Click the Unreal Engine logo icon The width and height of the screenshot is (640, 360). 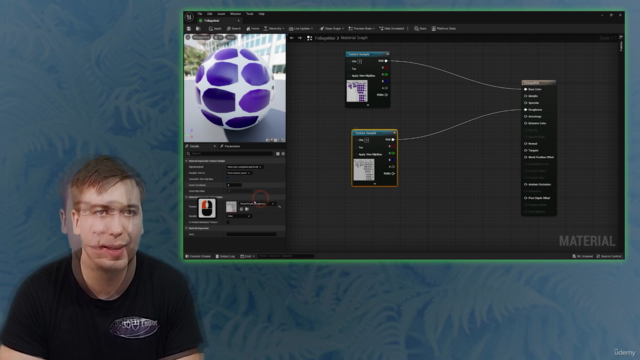point(189,17)
